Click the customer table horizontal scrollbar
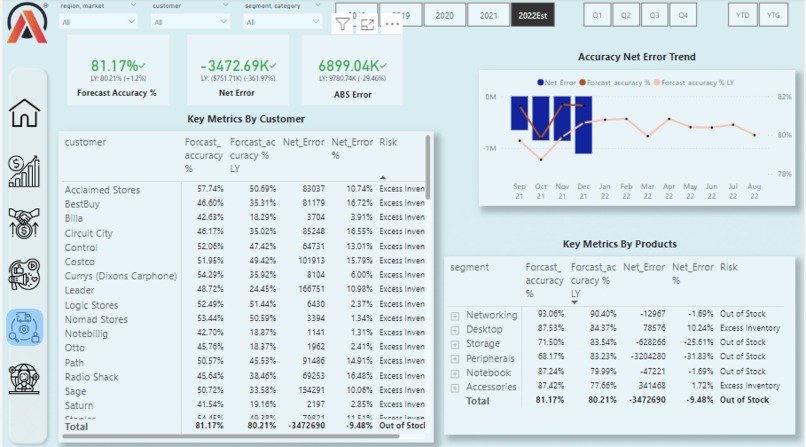806x447 pixels. pyautogui.click(x=231, y=436)
